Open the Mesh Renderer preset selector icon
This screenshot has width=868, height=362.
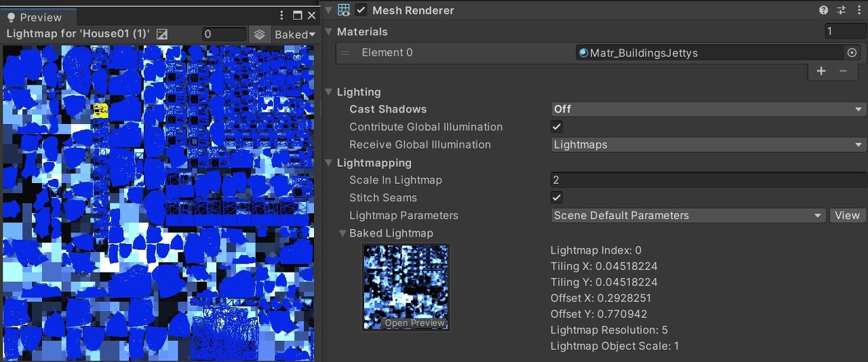click(x=842, y=10)
